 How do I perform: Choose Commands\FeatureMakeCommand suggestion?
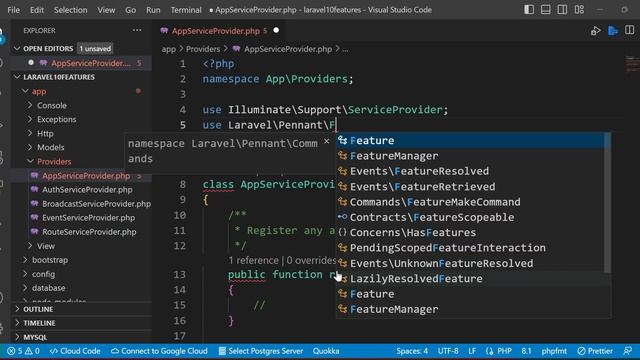(x=471, y=202)
